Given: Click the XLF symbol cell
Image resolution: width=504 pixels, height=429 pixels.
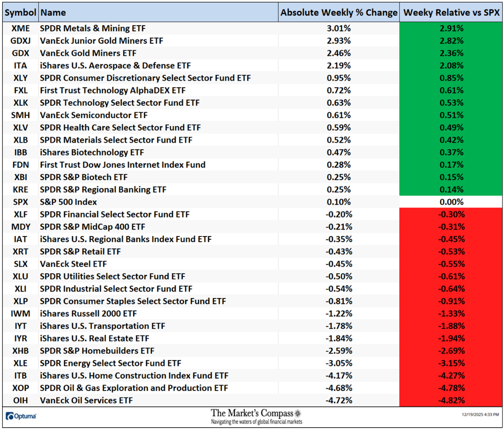Looking at the screenshot, I should 20,214.
